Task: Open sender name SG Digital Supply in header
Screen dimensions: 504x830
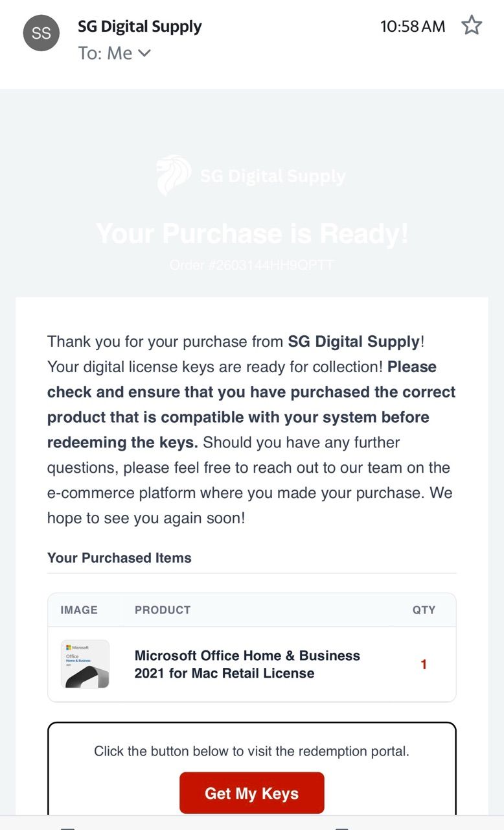Action: pos(139,27)
